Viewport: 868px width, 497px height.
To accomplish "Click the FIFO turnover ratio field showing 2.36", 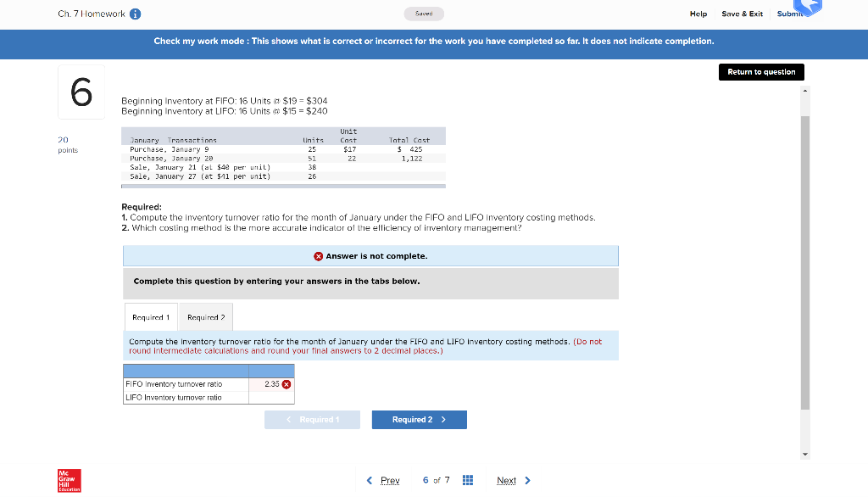I will tap(267, 384).
